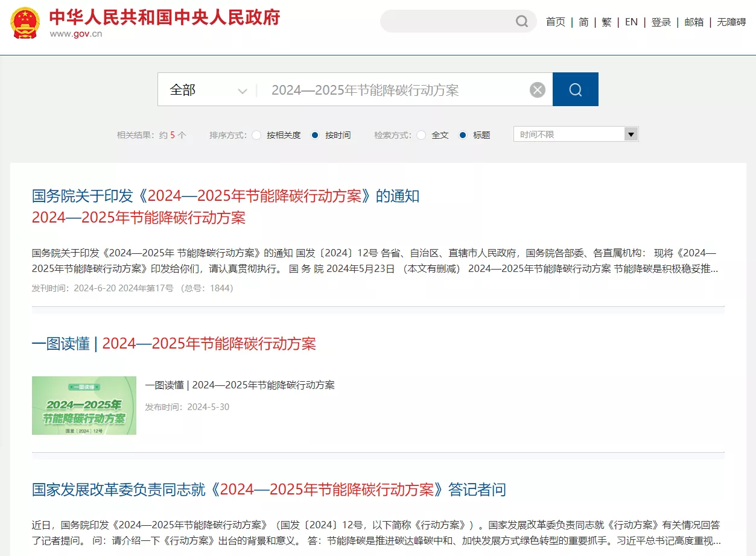The image size is (756, 556).
Task: Click the magnifier icon in top search box
Action: [522, 22]
